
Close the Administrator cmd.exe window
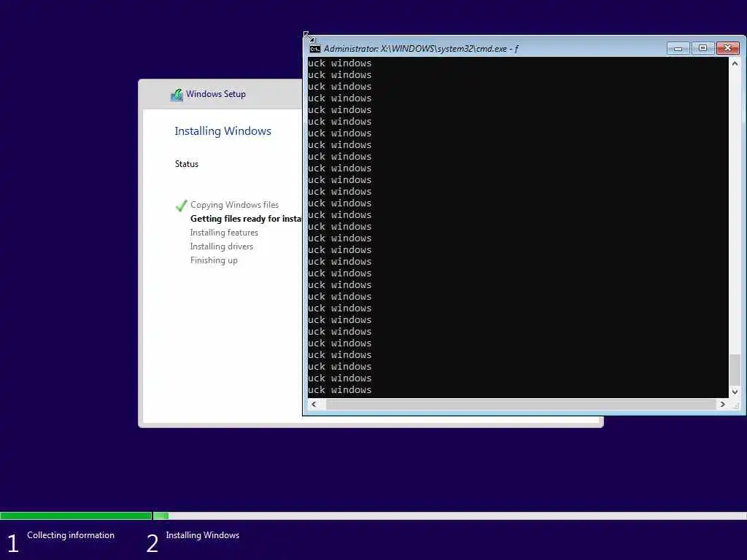click(727, 48)
